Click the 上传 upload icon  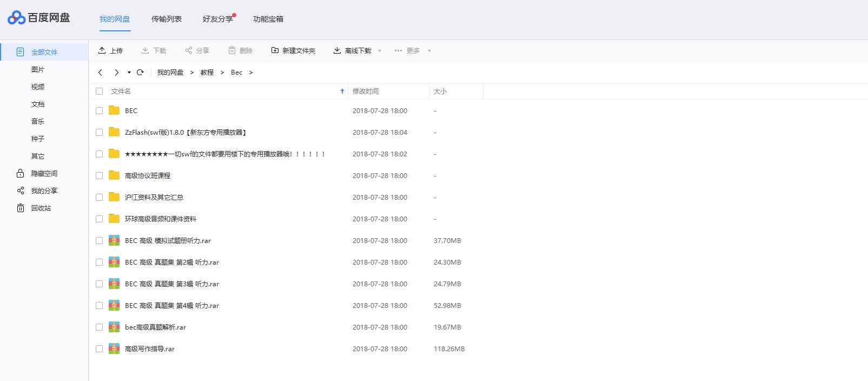(x=102, y=50)
